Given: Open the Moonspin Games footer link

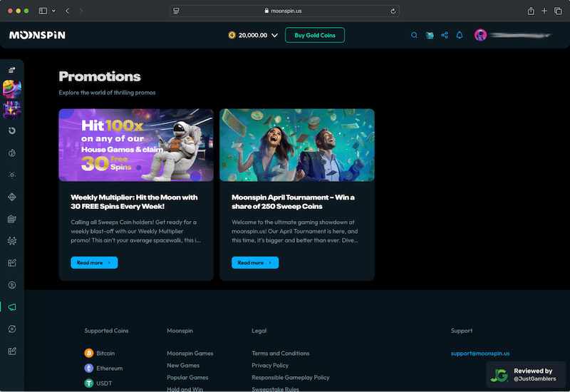Looking at the screenshot, I should (190, 353).
